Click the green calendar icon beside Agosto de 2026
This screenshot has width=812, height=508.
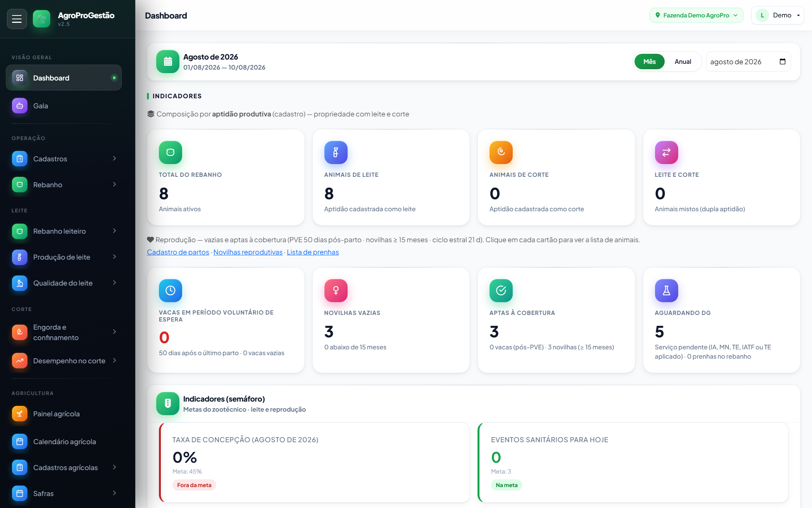tap(168, 62)
